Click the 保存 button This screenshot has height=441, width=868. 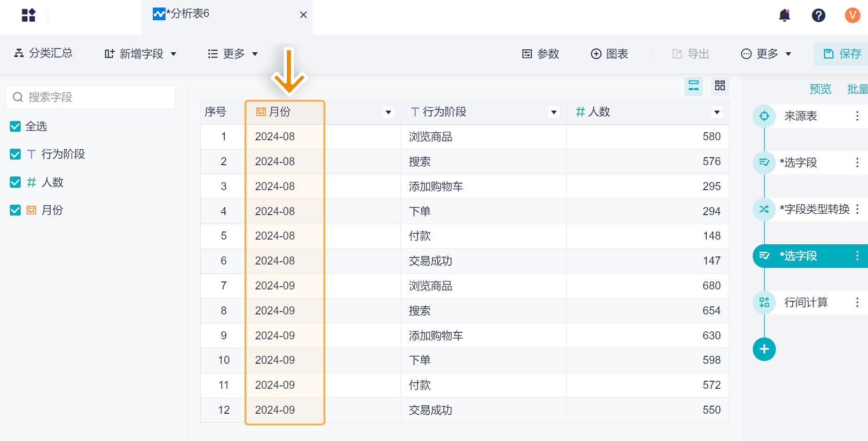[842, 54]
